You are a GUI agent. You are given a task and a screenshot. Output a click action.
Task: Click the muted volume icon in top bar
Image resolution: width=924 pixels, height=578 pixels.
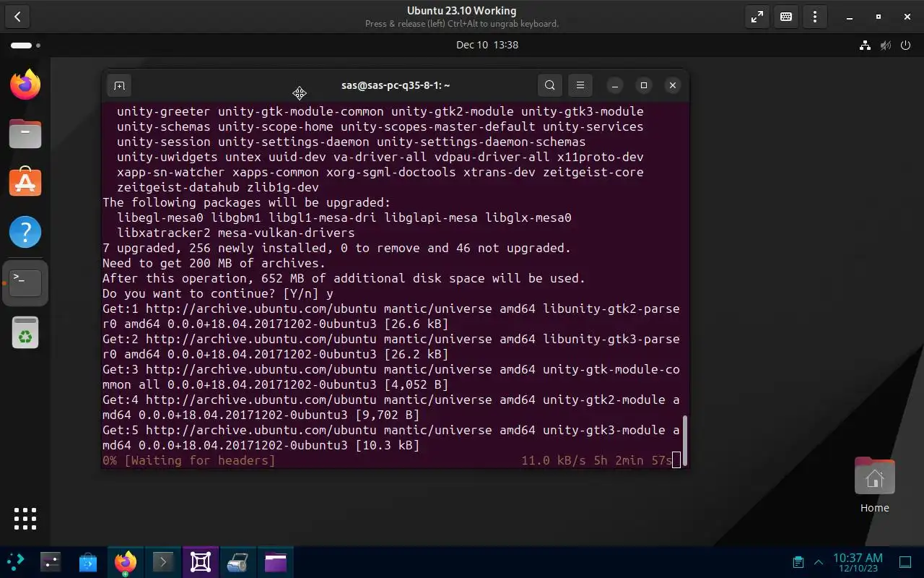pyautogui.click(x=886, y=45)
